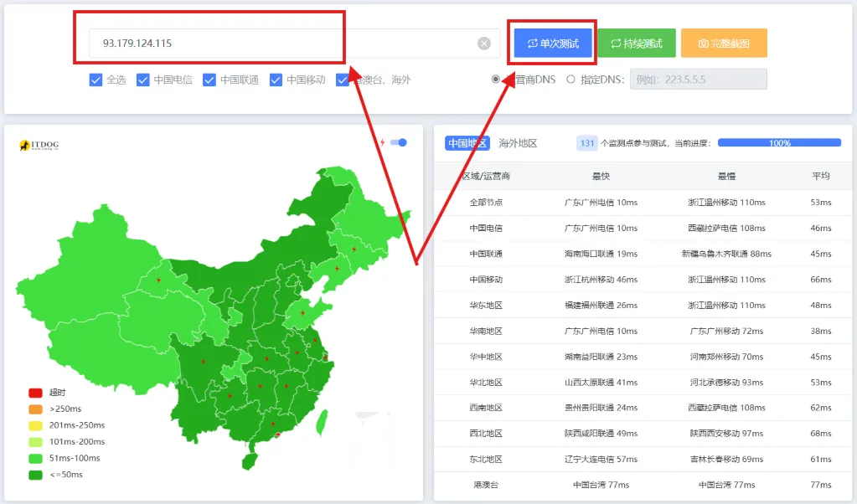Start a single test with 单次测试
Image resolution: width=857 pixels, height=504 pixels.
point(553,44)
